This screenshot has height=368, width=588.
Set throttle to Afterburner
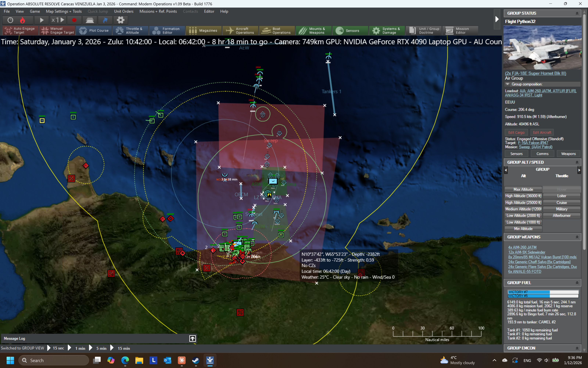[562, 216]
